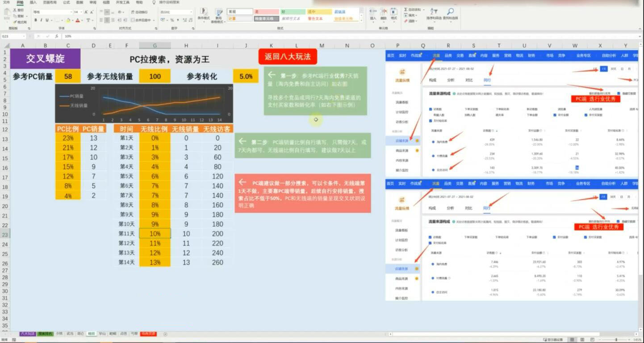This screenshot has width=644, height=343.
Task: Open the font size dropdown
Action: [x=81, y=12]
